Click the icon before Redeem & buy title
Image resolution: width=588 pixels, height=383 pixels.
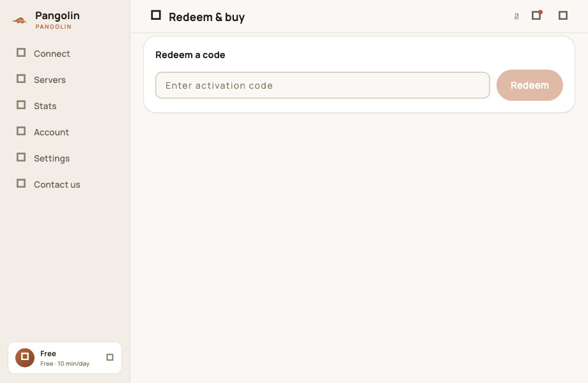[x=156, y=15]
